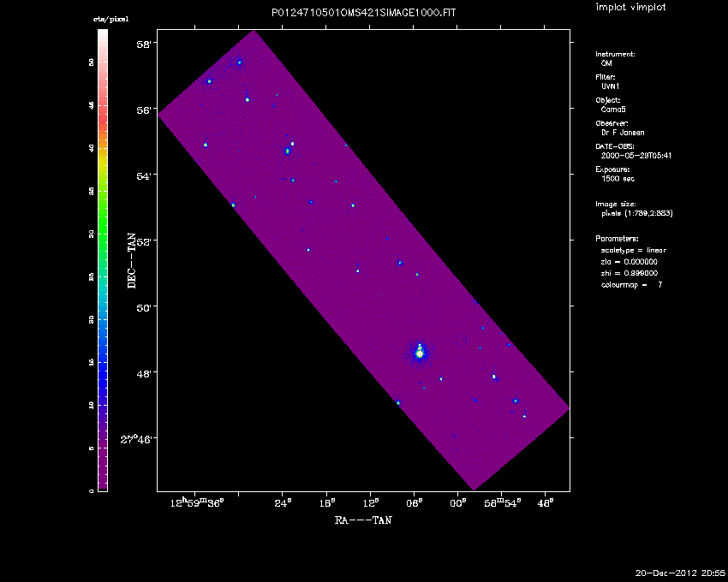The width and height of the screenshot is (728, 582).
Task: Click the date value '2000-05-29T05:41'
Action: click(636, 156)
